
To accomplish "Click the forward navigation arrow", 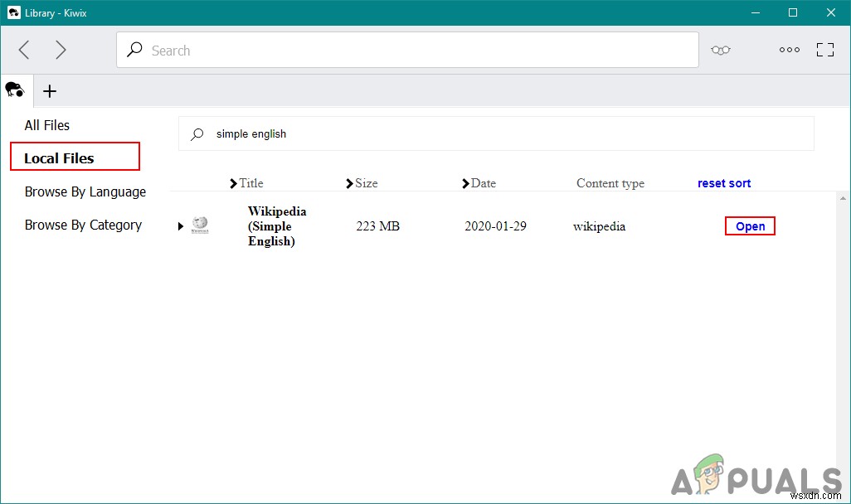I will 61,50.
